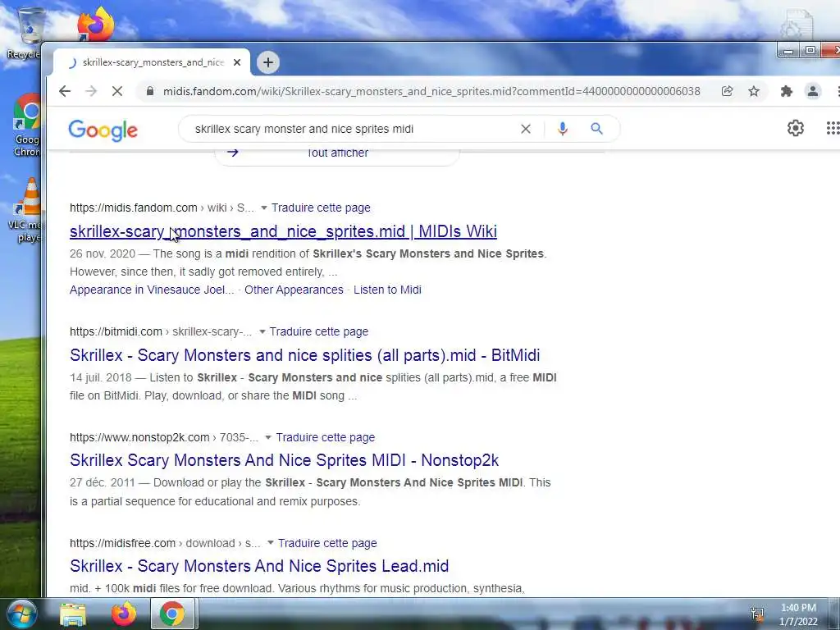Image resolution: width=840 pixels, height=630 pixels.
Task: Open skrillex-scary_monsters_and_nice_sprites.mid MIDIs Wiki result
Action: 283,231
